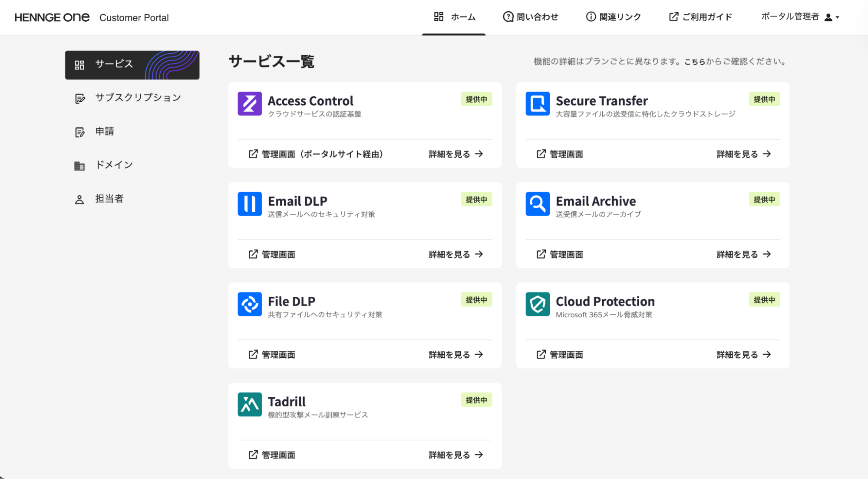Select the Email Archive magnifier icon
868x479 pixels.
click(x=538, y=204)
